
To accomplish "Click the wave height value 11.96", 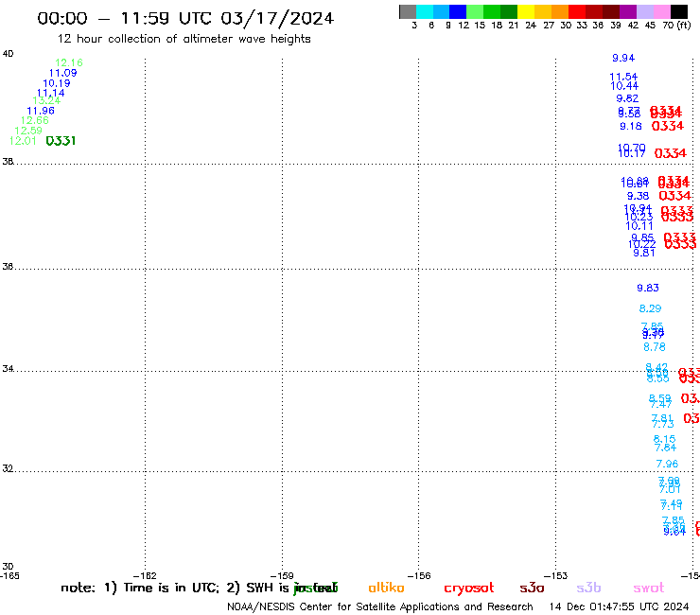I will [x=41, y=112].
